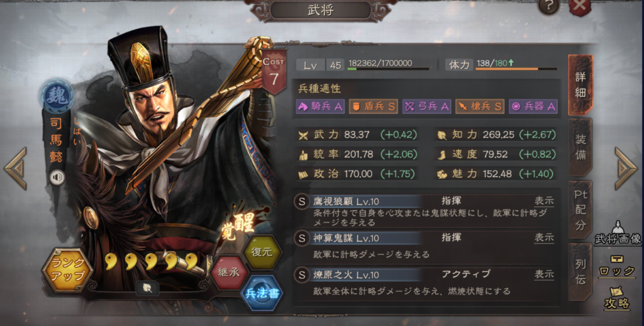
Task: Play Sima Yi voice speaker icon
Action: click(x=57, y=177)
